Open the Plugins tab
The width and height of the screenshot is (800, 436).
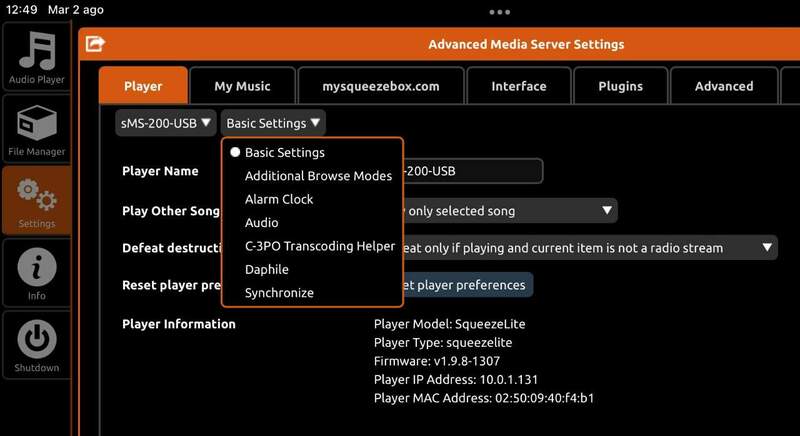[620, 86]
